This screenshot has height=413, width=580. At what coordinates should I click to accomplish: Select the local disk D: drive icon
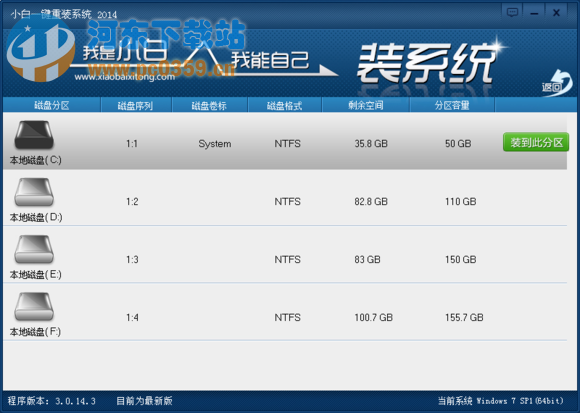(x=34, y=192)
